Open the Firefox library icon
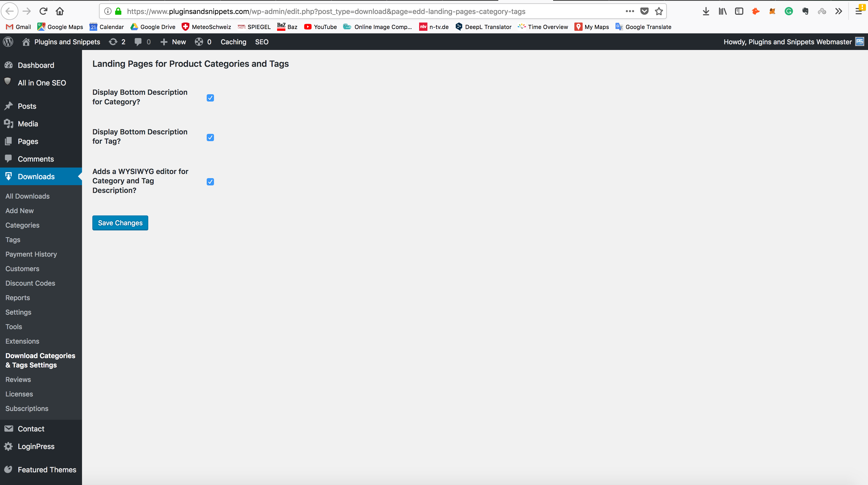Viewport: 868px width, 485px height. coord(722,11)
